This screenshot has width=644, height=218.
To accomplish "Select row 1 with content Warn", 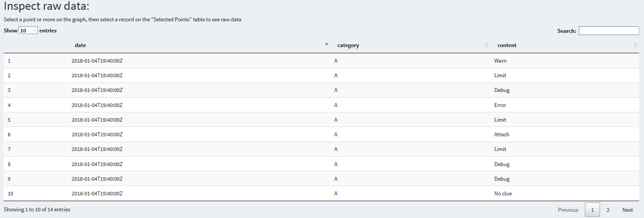I will click(x=321, y=61).
